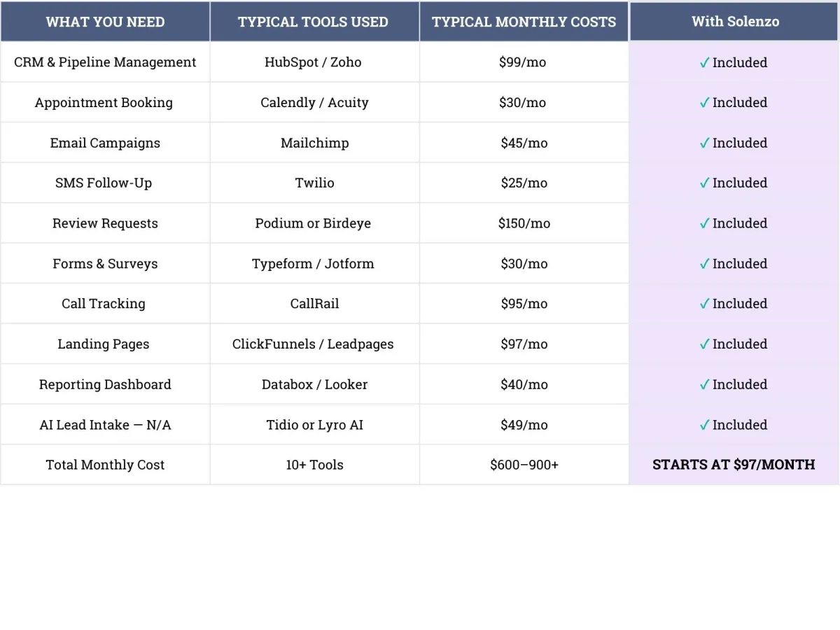840x630 pixels.
Task: Click the $45/mo price
Action: pos(524,143)
